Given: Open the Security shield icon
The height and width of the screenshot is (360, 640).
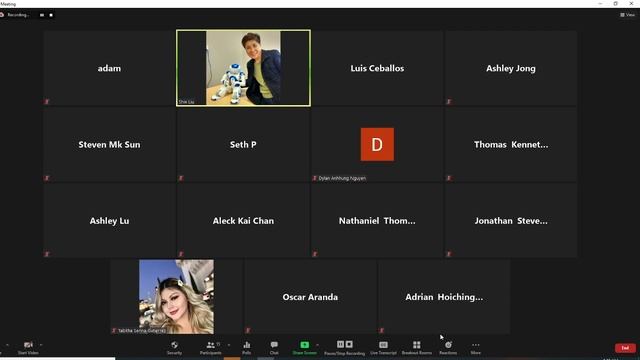Looking at the screenshot, I should (x=174, y=345).
